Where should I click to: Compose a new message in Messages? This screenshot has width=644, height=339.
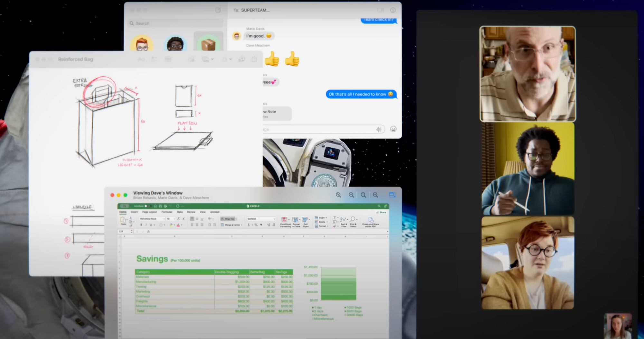tap(218, 10)
